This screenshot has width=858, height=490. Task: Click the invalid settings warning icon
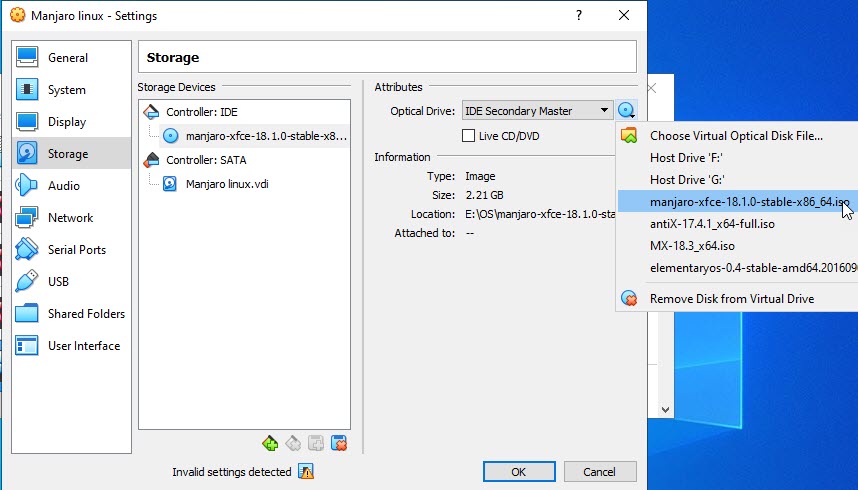(306, 471)
